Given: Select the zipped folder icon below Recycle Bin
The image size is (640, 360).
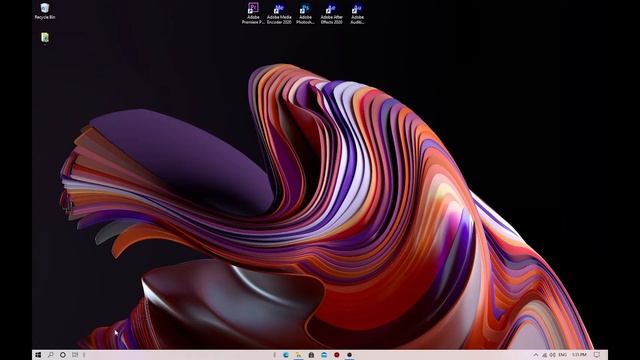Looking at the screenshot, I should [45, 38].
